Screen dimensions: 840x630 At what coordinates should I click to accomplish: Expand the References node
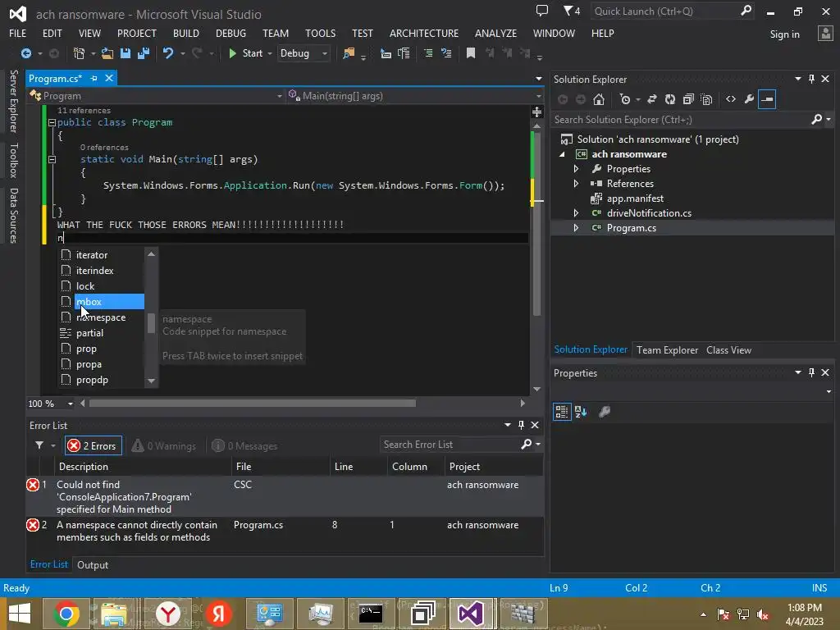[577, 184]
